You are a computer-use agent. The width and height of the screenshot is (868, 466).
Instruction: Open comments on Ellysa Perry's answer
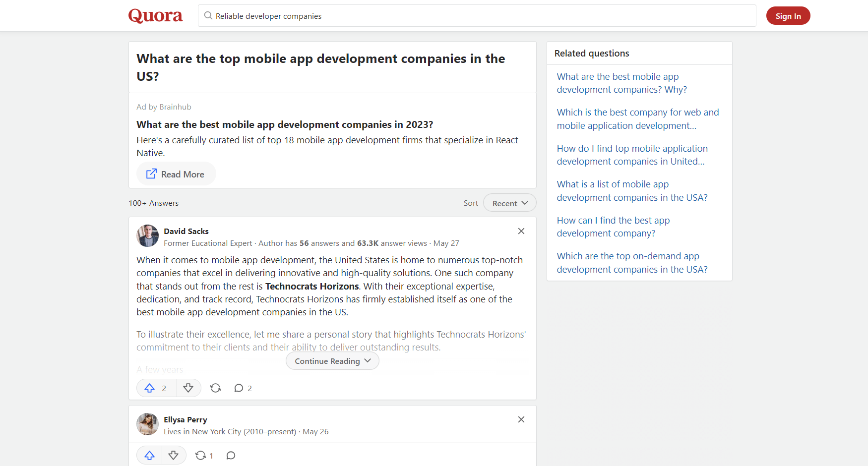coord(231,456)
